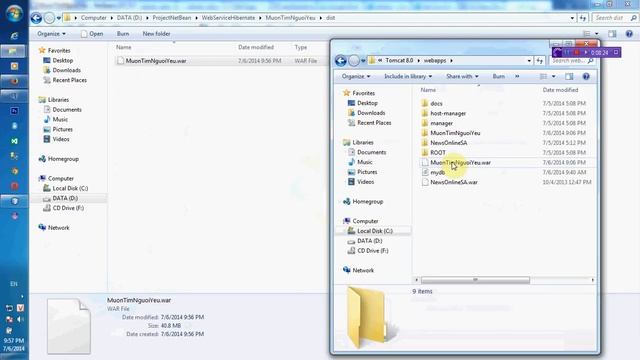Select the docs folder

(x=436, y=104)
